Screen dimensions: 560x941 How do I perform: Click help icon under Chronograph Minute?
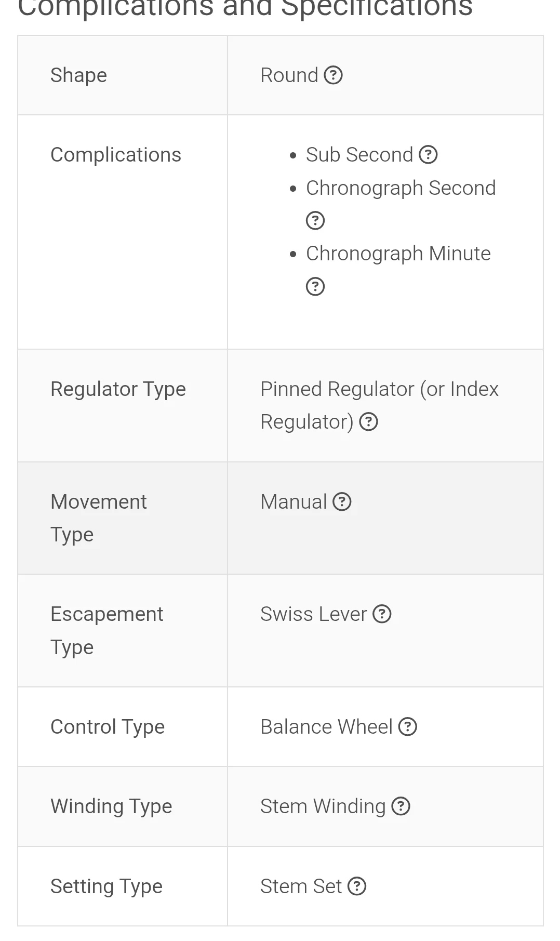click(x=315, y=287)
